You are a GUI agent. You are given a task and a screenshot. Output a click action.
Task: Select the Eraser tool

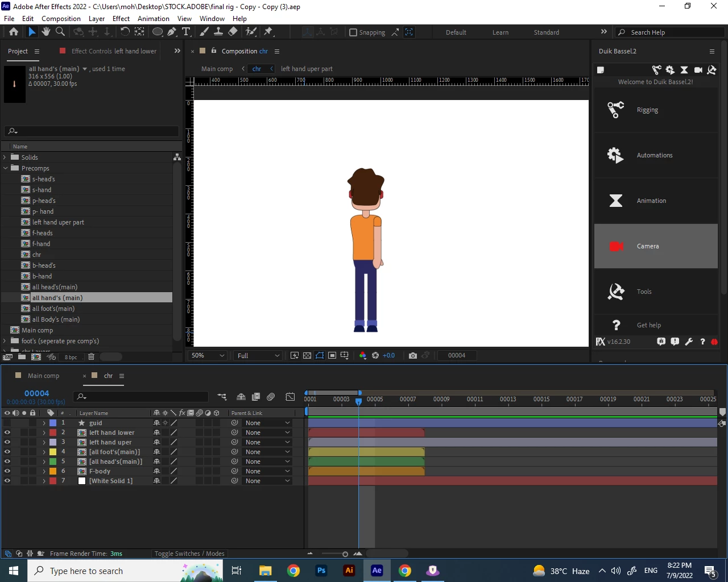(233, 32)
